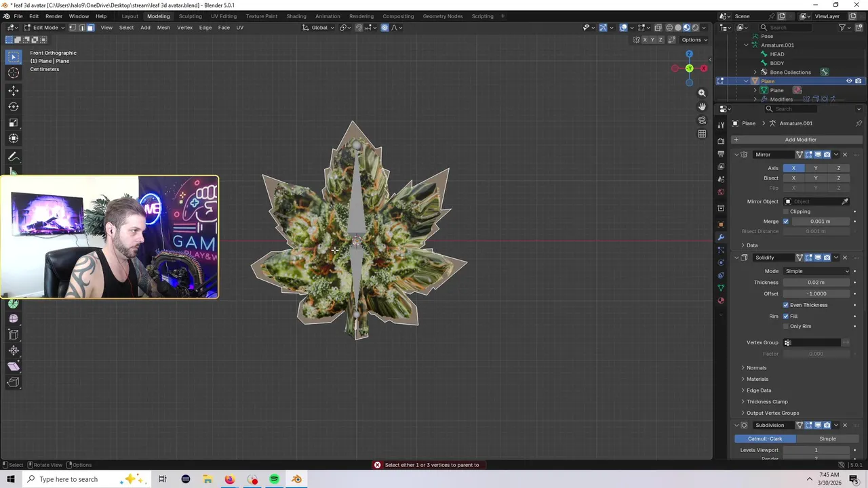The width and height of the screenshot is (868, 488).
Task: Toggle X-ray view icon
Action: click(658, 28)
